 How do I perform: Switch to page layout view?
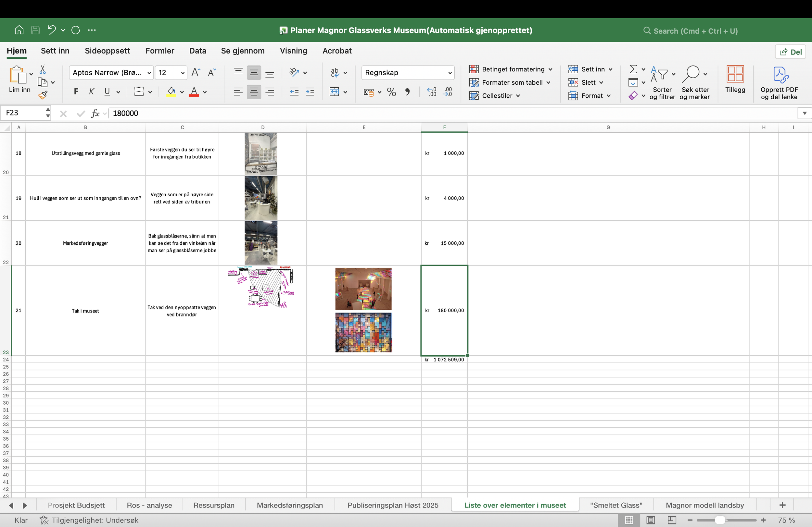651,520
